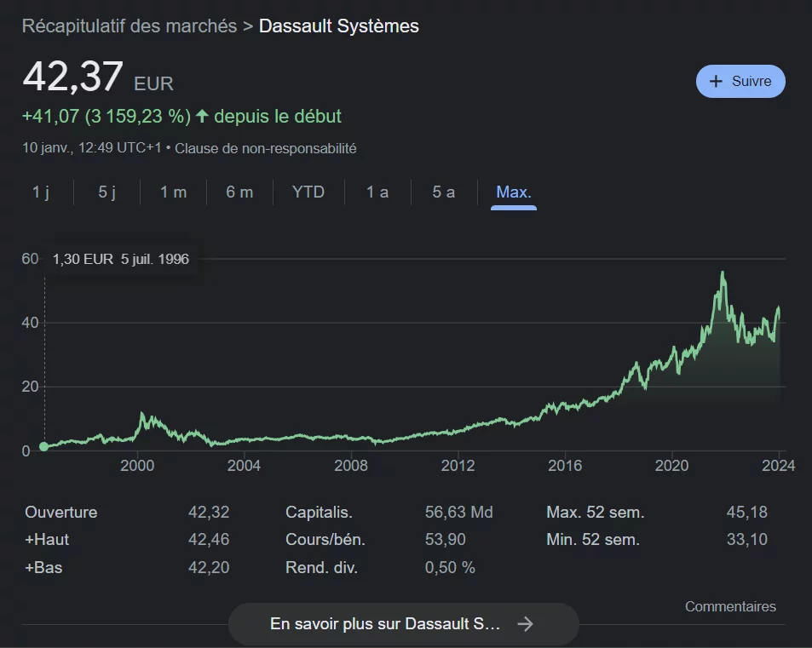Click En savoir plus sur Dassault button
Viewport: 812px width, 648px height.
403,623
